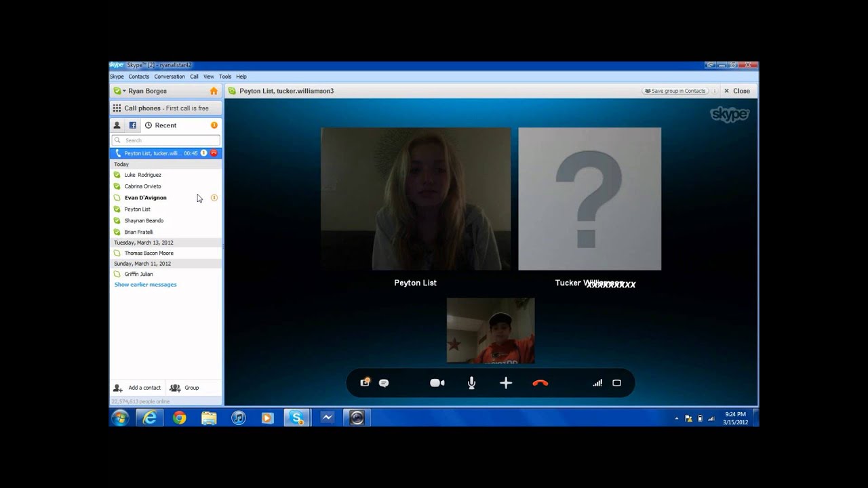Open iTunes from taskbar
The image size is (868, 488).
pyautogui.click(x=238, y=418)
